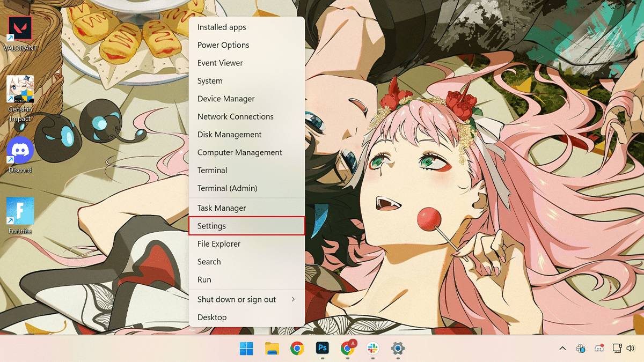The width and height of the screenshot is (644, 362).
Task: Launch the Genshin Impact desktop icon
Action: point(20,91)
